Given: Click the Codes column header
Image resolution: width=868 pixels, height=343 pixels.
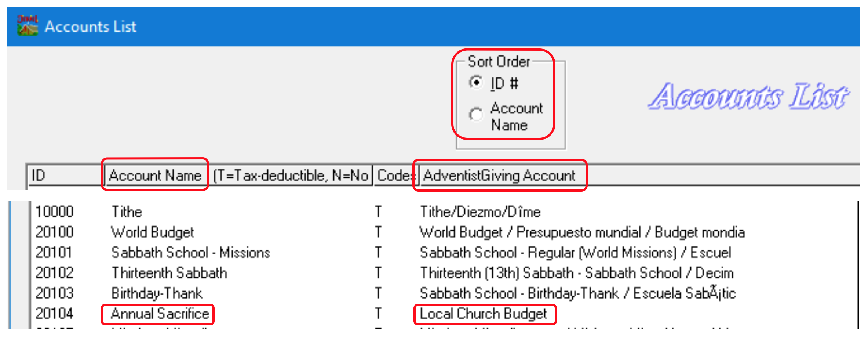Looking at the screenshot, I should pos(394,176).
